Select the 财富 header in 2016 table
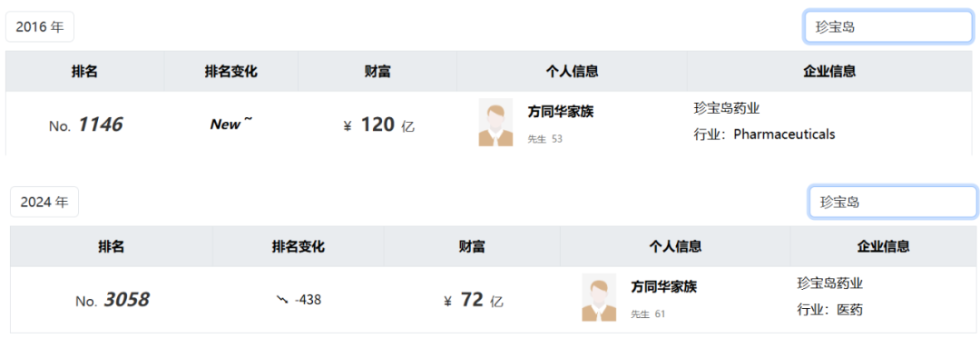Screen dimensions: 980x338 [x=377, y=72]
